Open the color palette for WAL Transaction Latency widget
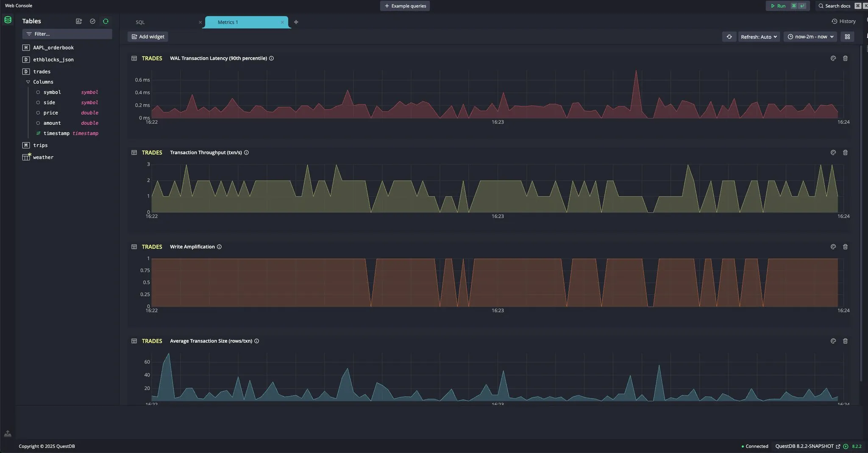Image resolution: width=868 pixels, height=453 pixels. (x=833, y=58)
